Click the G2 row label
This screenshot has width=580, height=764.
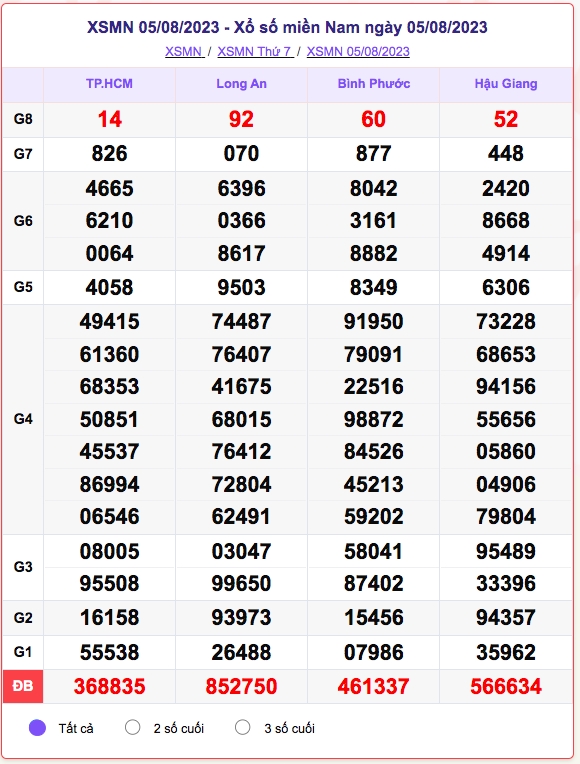(23, 618)
